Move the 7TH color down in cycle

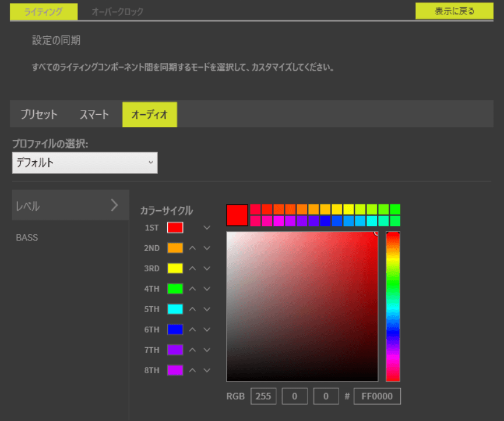pyautogui.click(x=207, y=350)
